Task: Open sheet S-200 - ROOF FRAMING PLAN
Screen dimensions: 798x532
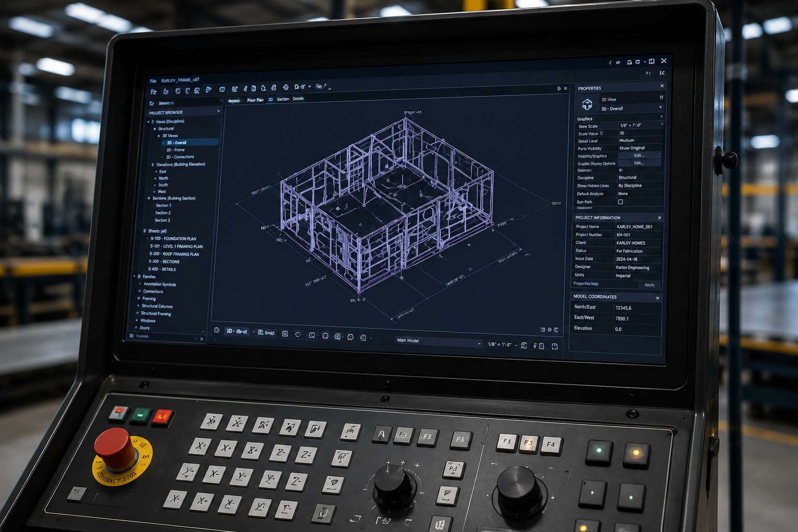Action: click(x=174, y=254)
